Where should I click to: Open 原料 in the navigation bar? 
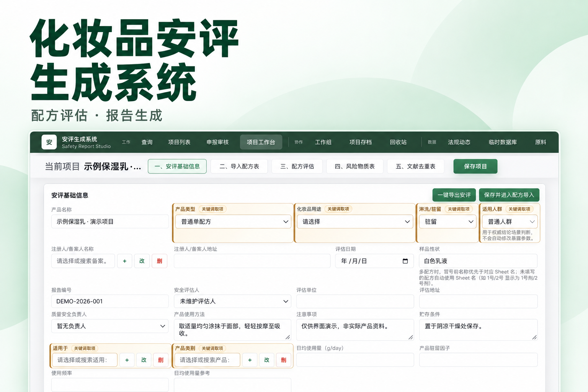click(541, 142)
